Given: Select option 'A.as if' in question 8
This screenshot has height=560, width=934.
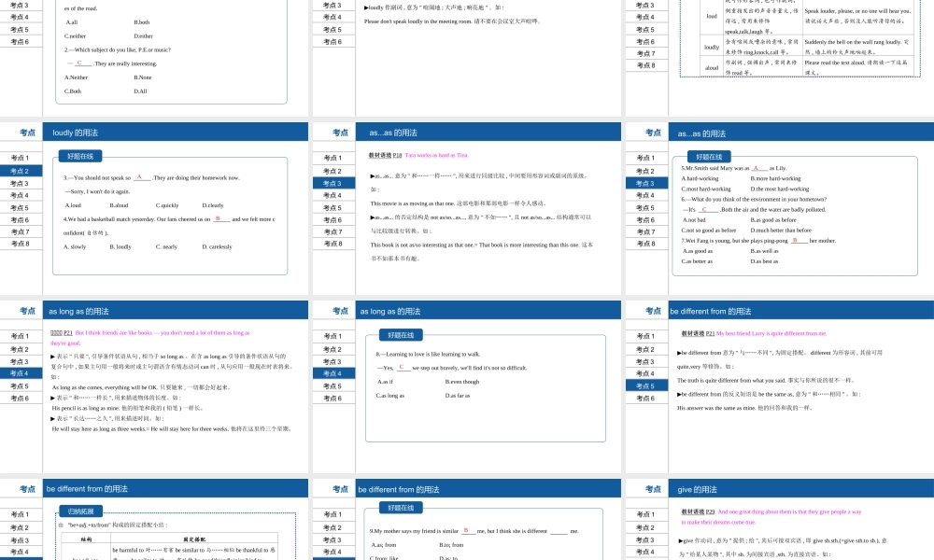Looking at the screenshot, I should click(386, 382).
